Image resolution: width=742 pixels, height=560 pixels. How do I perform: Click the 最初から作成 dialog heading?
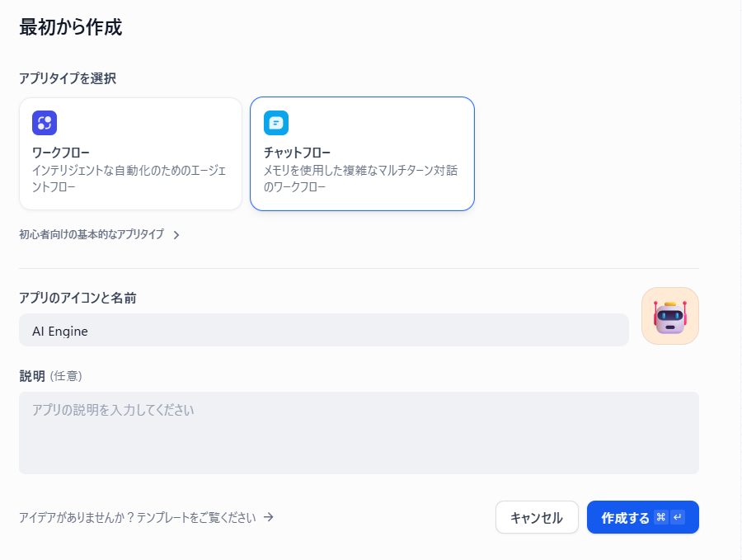(70, 27)
